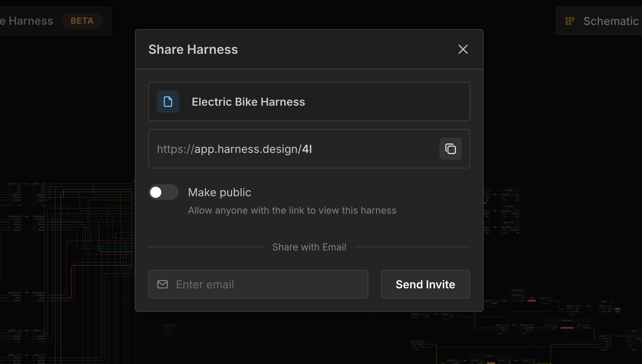This screenshot has height=364, width=642.
Task: Click the blue document file icon
Action: [168, 102]
